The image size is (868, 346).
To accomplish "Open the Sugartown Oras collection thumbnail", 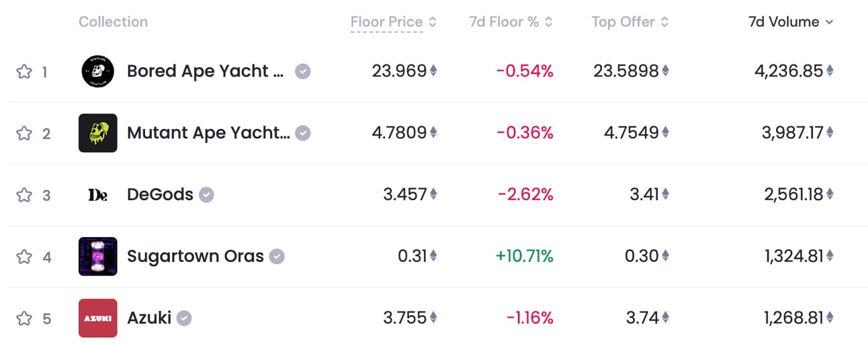I will tap(97, 257).
